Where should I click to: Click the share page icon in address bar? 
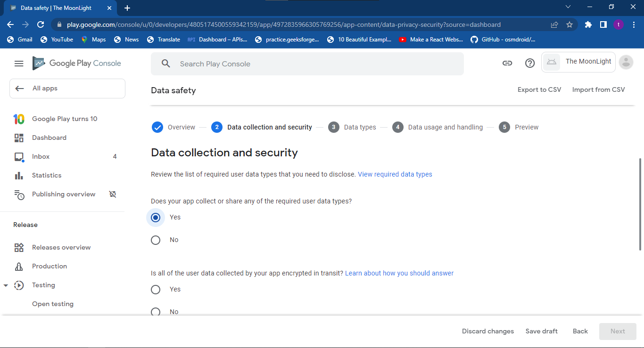point(554,24)
